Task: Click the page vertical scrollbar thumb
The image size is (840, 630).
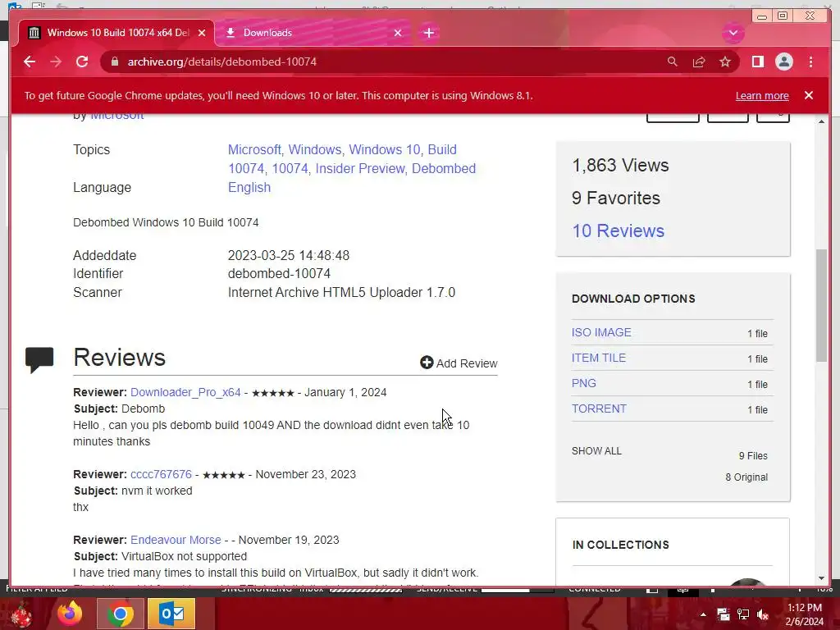Action: coord(821,305)
